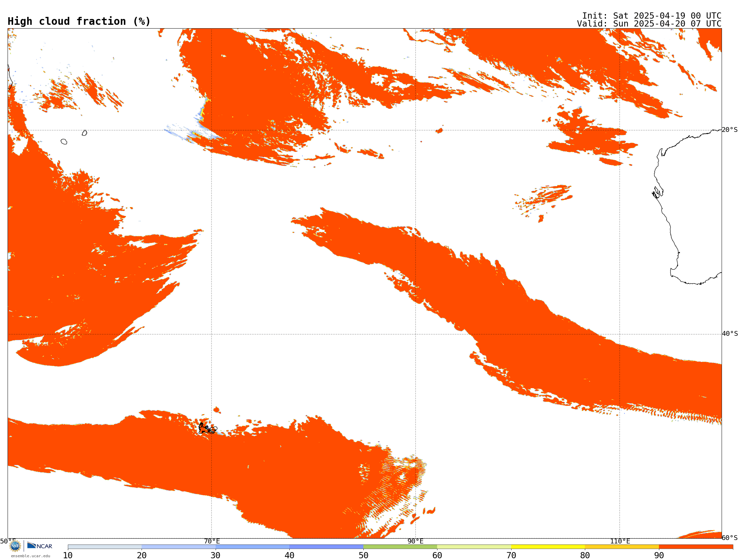Screen dimensions: 744x560
Task: Click the 110°E longitude label
Action: pos(620,541)
